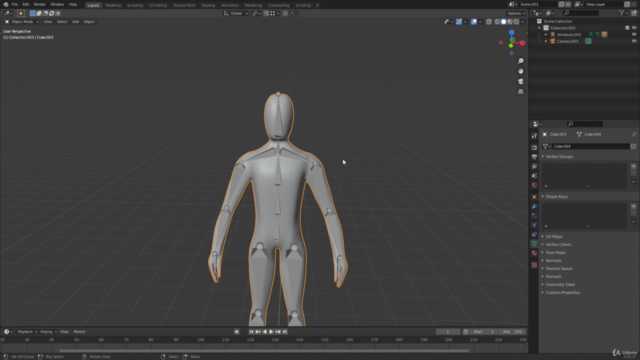
Task: Toggle the snapping magnet button
Action: [x=266, y=13]
